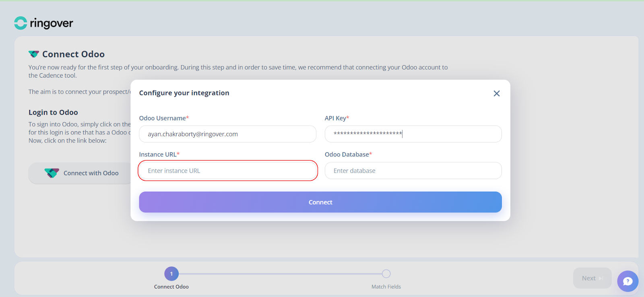Viewport: 644px width, 297px height.
Task: Click the Odoo Database input field
Action: click(413, 171)
